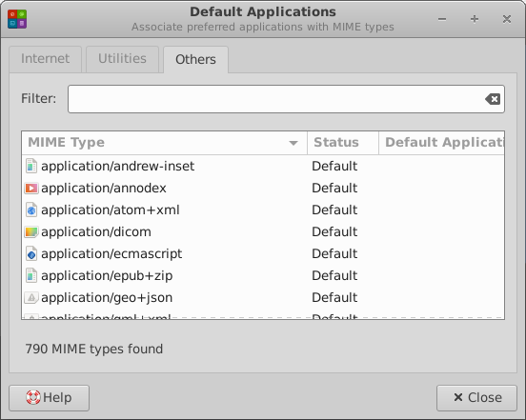Sort by the Status column header
The image size is (526, 420).
(x=343, y=143)
